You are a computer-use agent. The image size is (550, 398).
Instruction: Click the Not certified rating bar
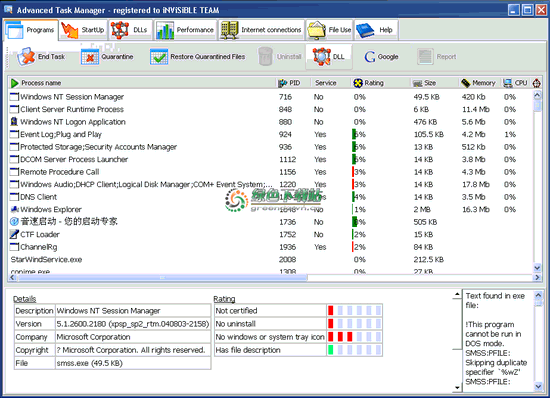click(x=354, y=311)
